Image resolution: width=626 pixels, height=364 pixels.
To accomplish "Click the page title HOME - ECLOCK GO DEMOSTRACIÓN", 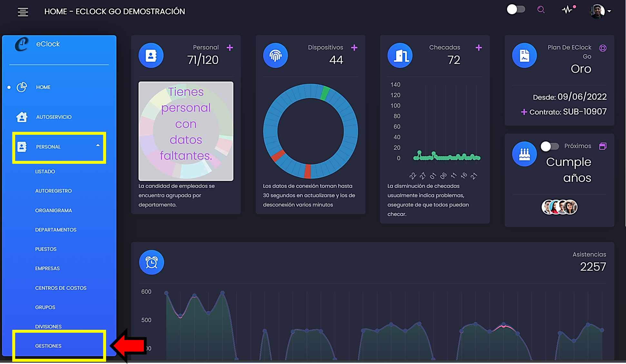I will pos(114,12).
